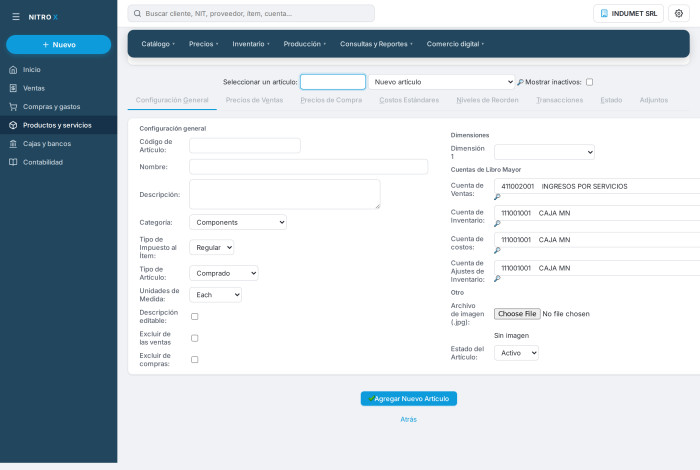Screen dimensions: 700x470
Task: Open the Nuevo artículo item selector
Action: click(x=442, y=82)
